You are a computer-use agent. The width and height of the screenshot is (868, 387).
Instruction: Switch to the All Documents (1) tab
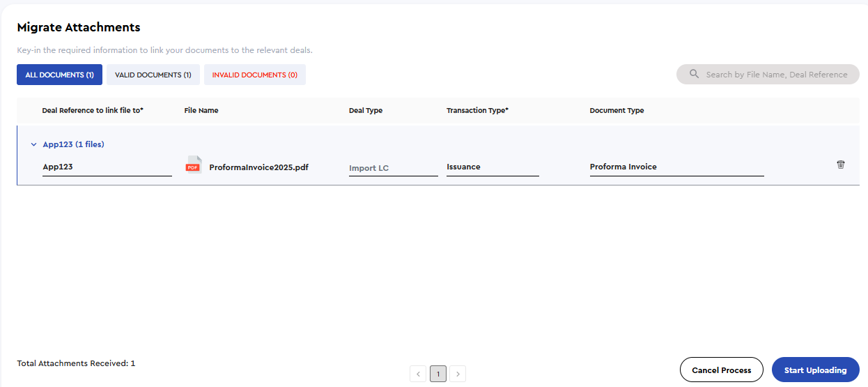(59, 75)
